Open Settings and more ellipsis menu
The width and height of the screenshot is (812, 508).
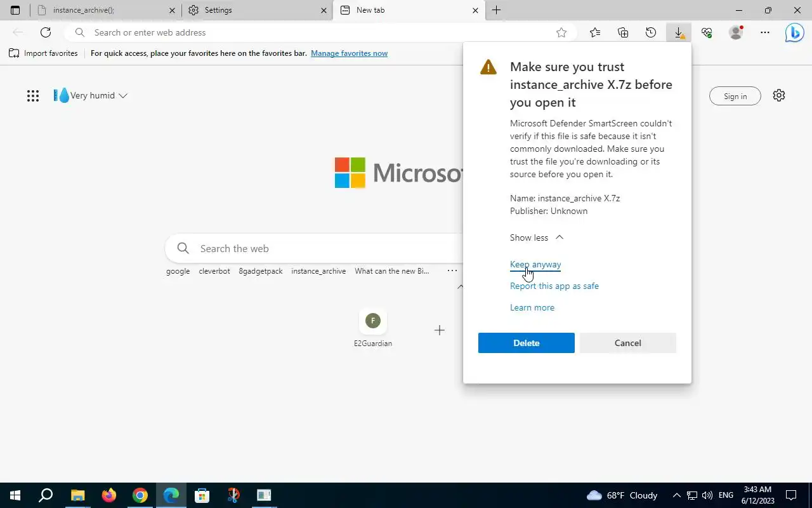coord(765,32)
